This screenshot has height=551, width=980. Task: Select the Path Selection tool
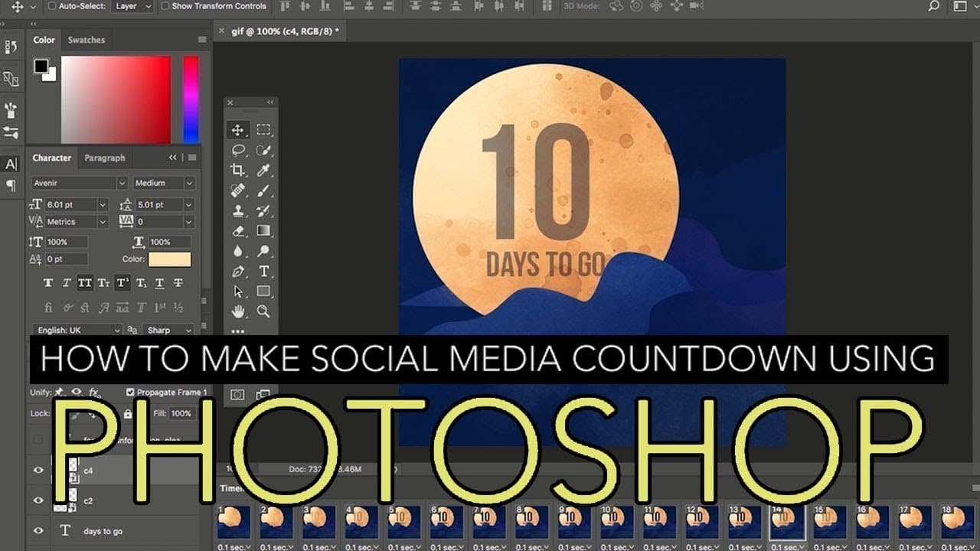click(x=238, y=291)
